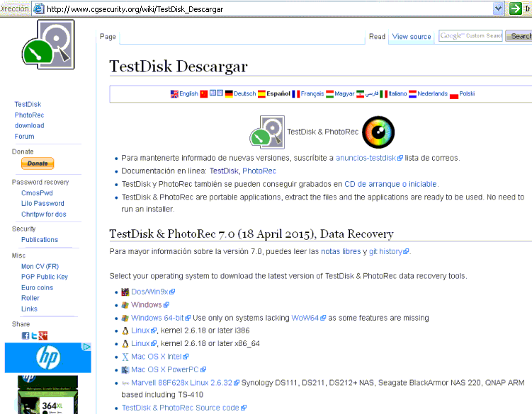Select English language with UK flag
This screenshot has width=532, height=414.
(184, 94)
